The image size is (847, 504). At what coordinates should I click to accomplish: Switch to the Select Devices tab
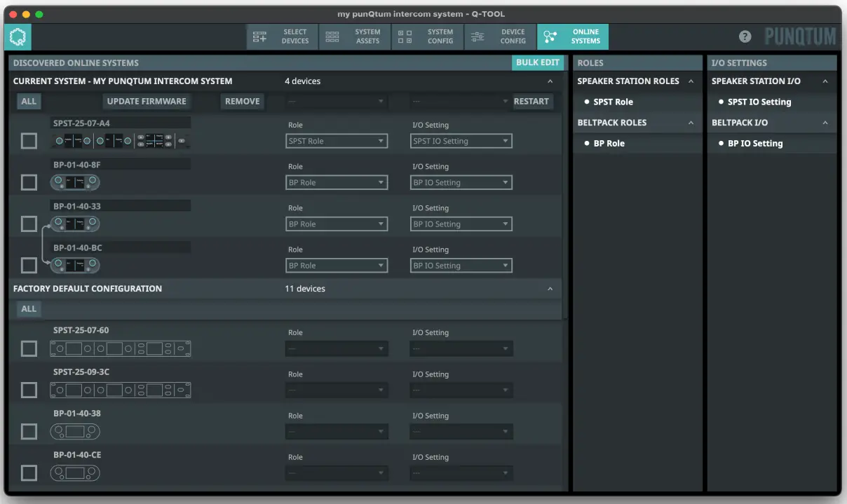pos(282,36)
